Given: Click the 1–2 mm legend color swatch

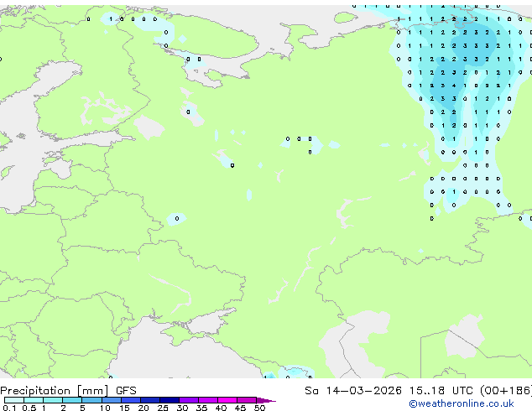Looking at the screenshot, I should [53, 400].
